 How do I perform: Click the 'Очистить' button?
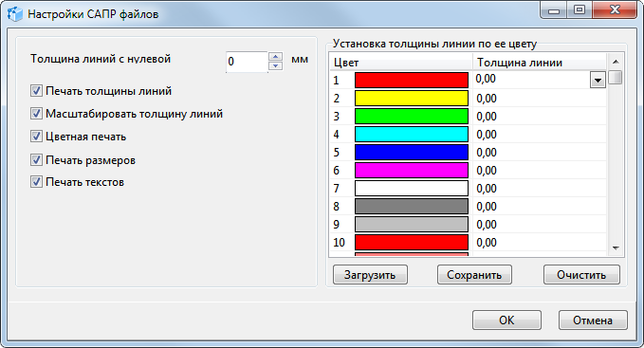point(581,275)
